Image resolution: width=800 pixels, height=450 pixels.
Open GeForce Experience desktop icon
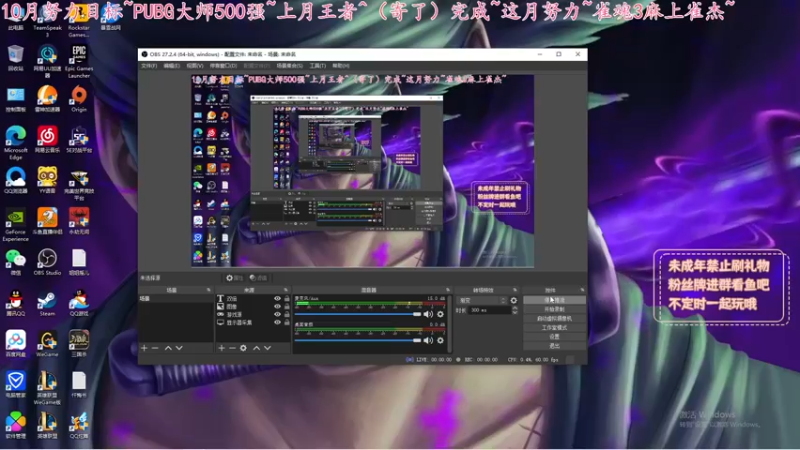click(x=16, y=225)
